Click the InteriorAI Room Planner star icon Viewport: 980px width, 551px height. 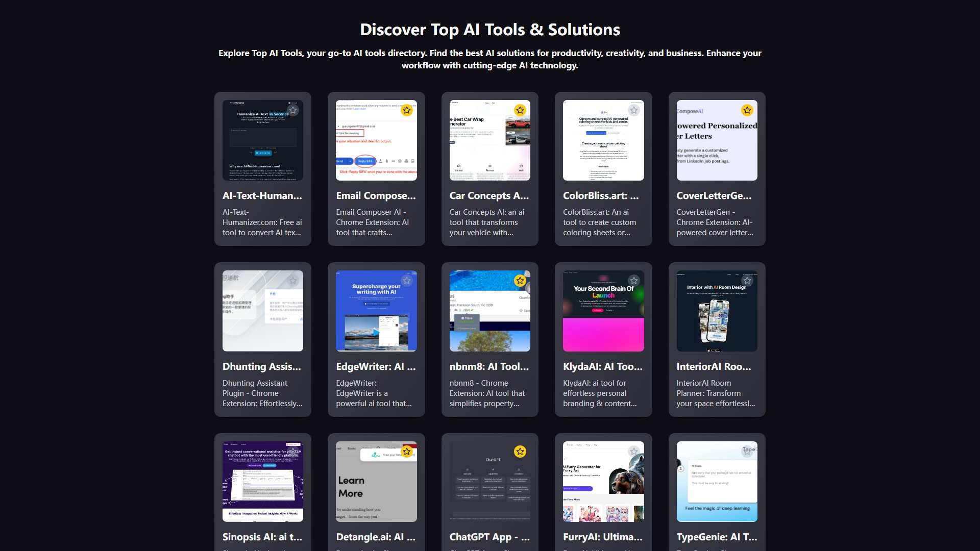[x=747, y=281]
